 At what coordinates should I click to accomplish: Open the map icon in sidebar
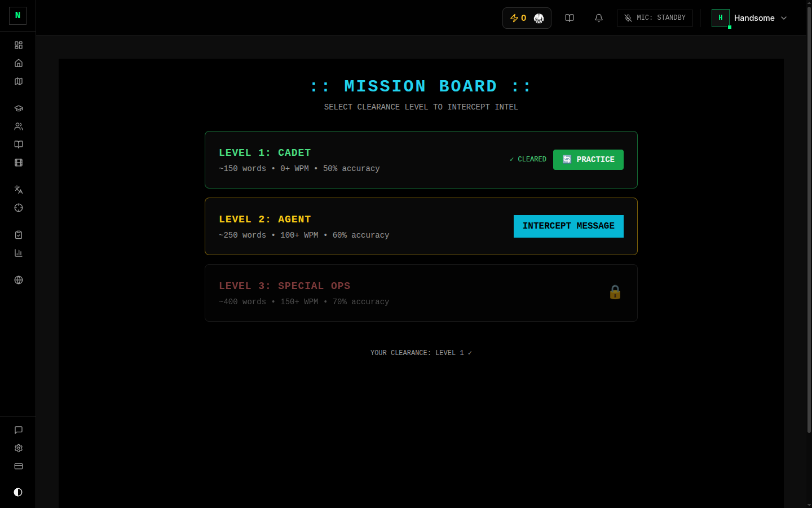click(19, 81)
